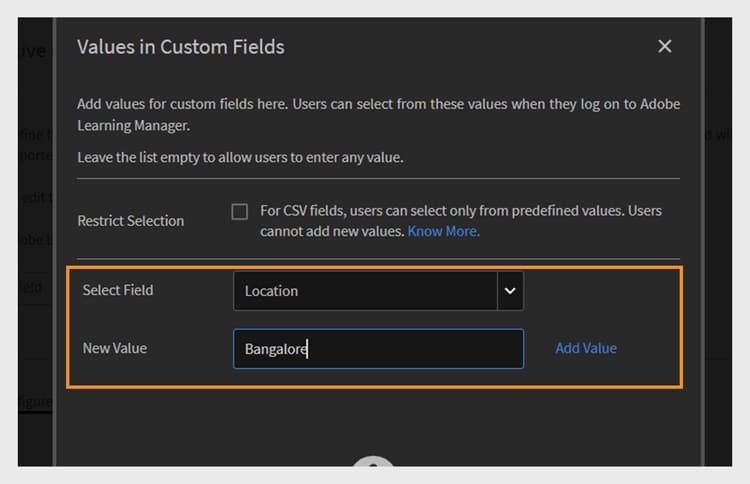Expand the Select Field dropdown arrow
Viewport: 750px width, 484px height.
(x=510, y=291)
